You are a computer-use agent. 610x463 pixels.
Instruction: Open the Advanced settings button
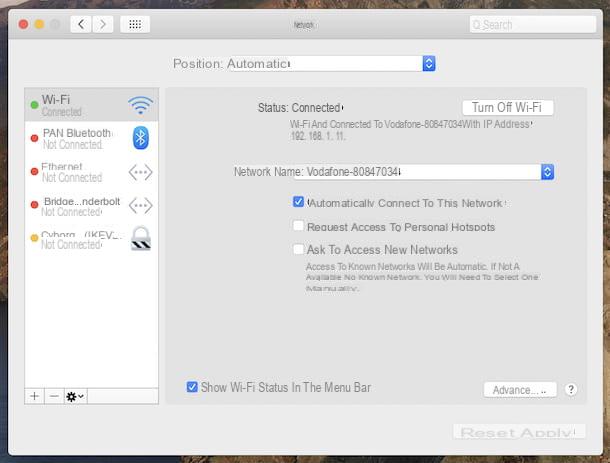[520, 389]
